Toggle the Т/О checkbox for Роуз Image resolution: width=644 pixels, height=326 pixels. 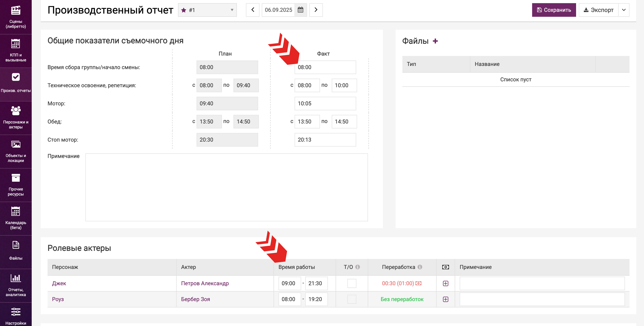[x=352, y=299]
